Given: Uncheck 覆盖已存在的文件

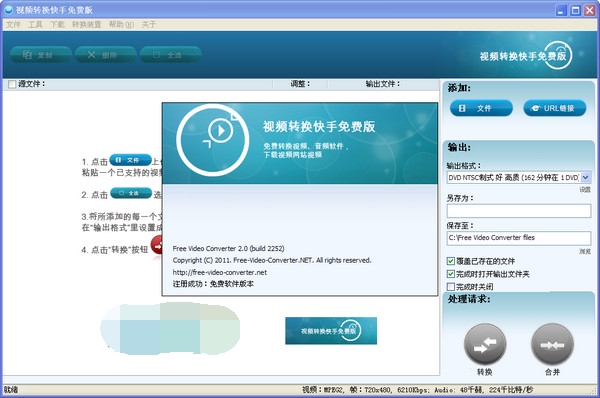Looking at the screenshot, I should coord(451,261).
